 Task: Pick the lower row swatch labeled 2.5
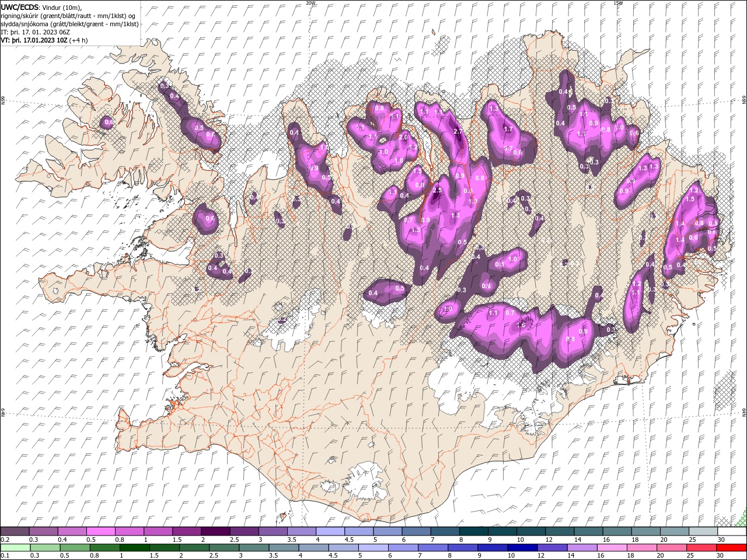click(224, 548)
